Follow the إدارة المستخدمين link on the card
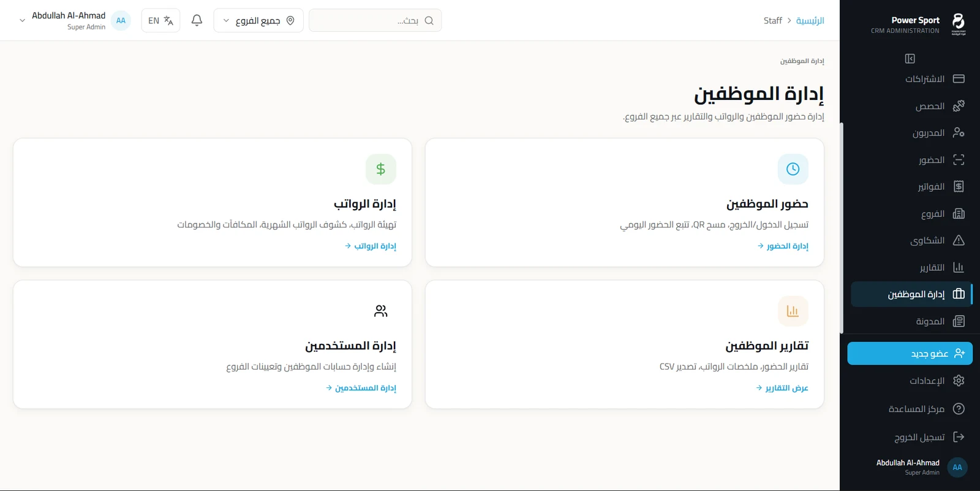The width and height of the screenshot is (980, 491). 361,388
